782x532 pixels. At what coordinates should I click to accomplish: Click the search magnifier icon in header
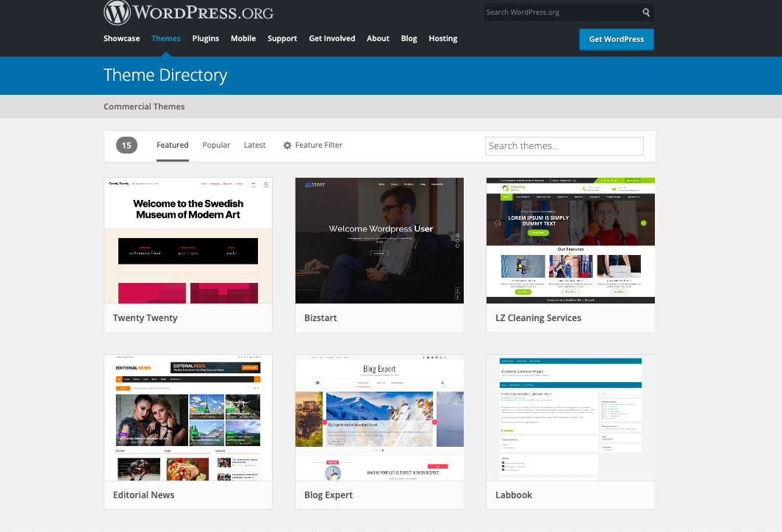[x=646, y=12]
